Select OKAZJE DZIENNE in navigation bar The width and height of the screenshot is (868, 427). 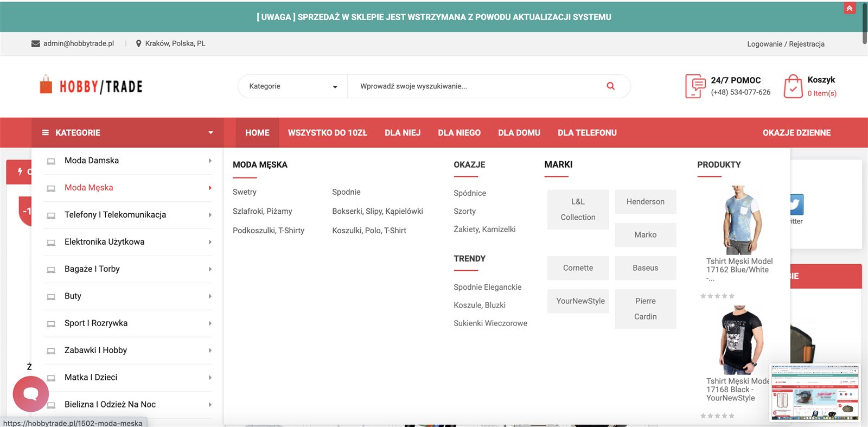coord(796,133)
